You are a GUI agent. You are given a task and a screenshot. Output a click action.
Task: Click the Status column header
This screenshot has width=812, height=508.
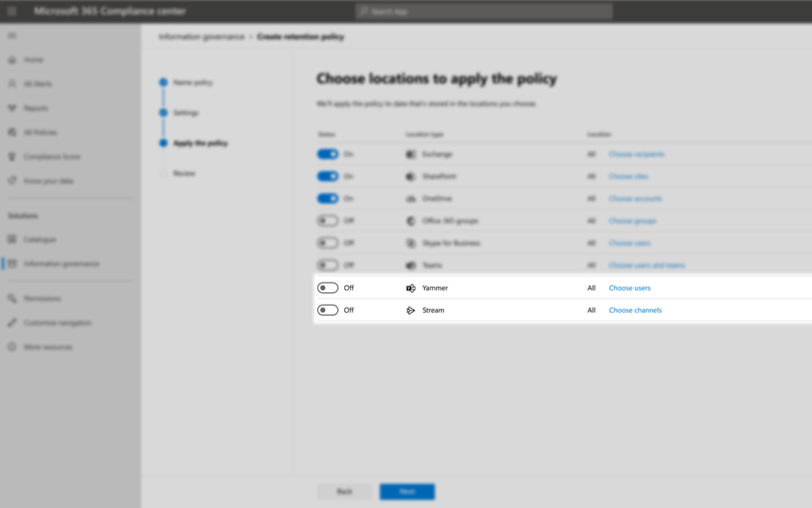pos(326,134)
